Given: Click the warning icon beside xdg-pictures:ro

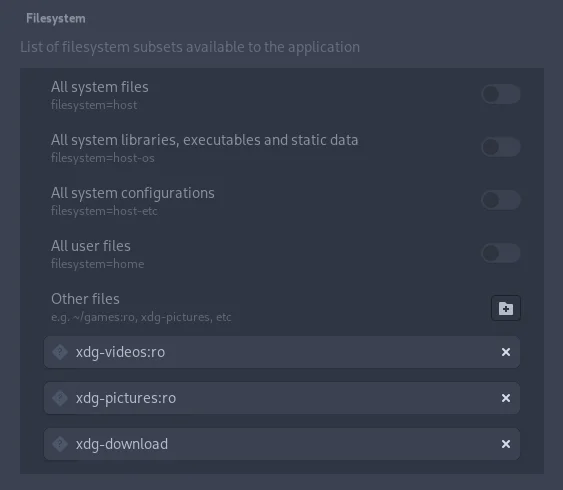Looking at the screenshot, I should (x=60, y=398).
